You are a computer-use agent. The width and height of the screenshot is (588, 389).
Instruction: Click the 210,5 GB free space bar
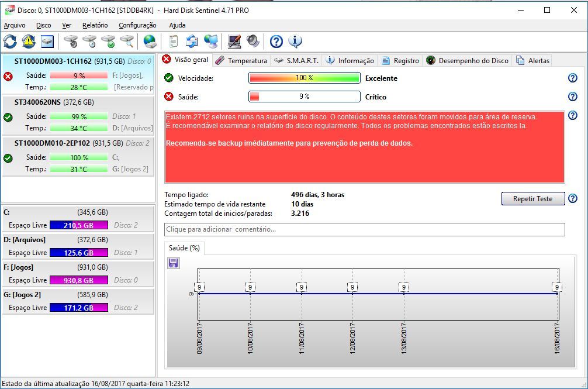click(79, 225)
